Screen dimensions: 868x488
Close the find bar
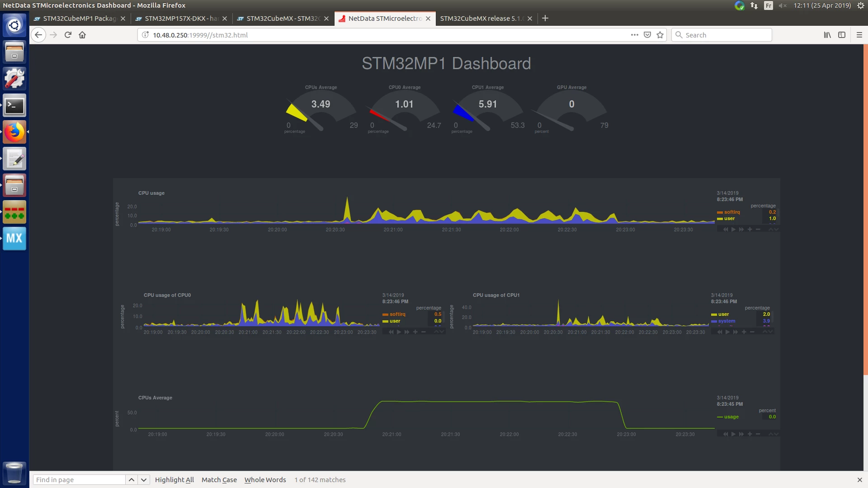[860, 480]
